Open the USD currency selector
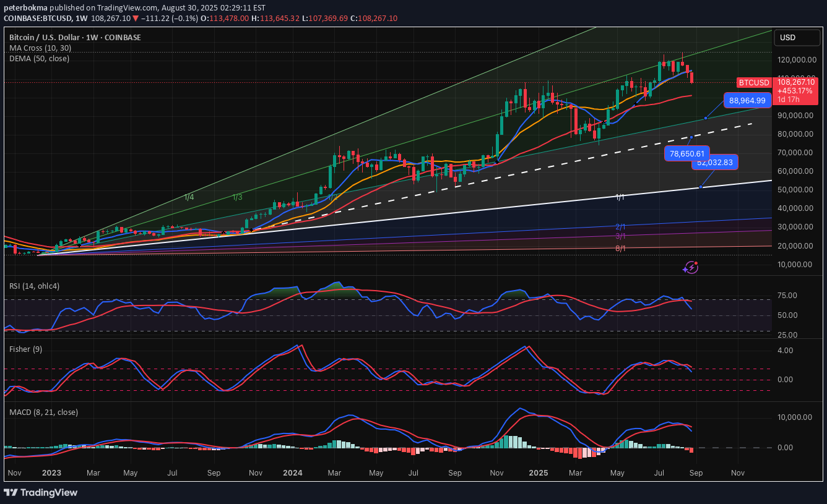The image size is (827, 504). tap(797, 38)
